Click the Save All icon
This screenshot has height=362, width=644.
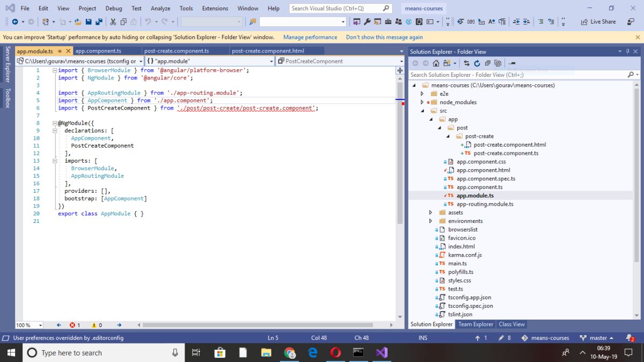coord(99,21)
